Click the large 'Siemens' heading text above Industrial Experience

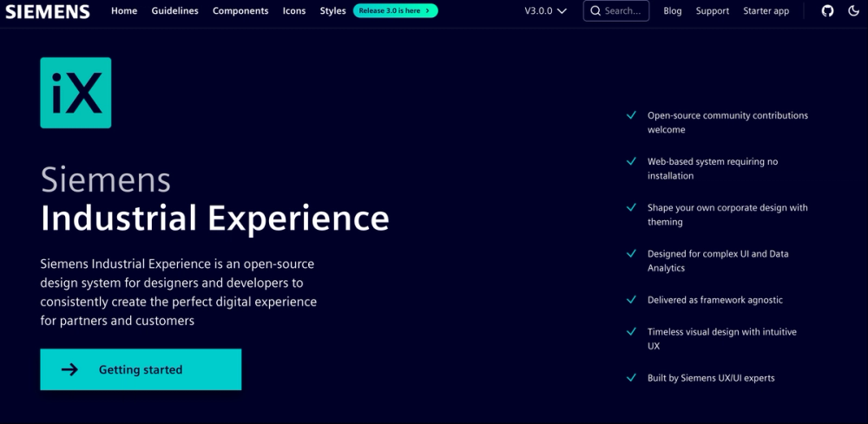click(x=105, y=179)
